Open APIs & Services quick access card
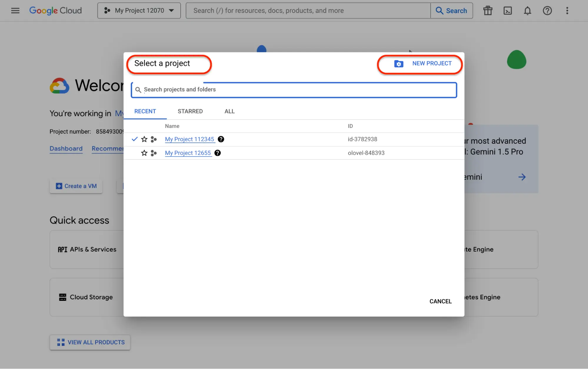 pyautogui.click(x=87, y=249)
